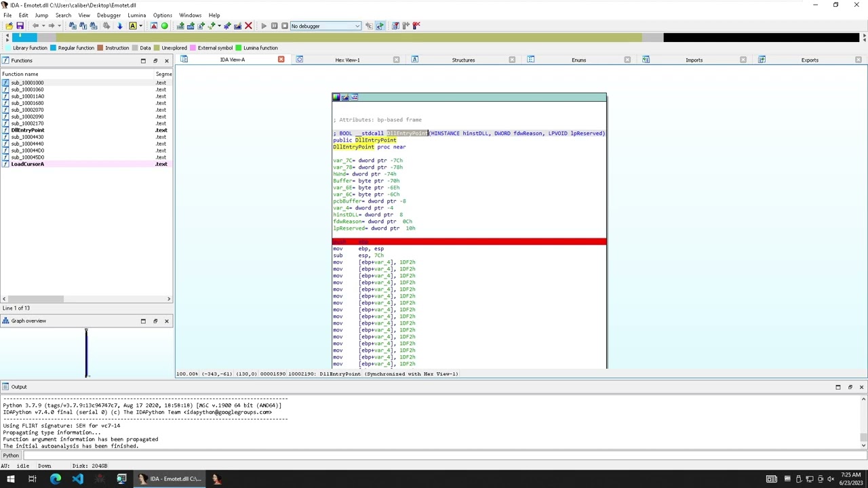Click the External symbol legend color swatch
Image resolution: width=868 pixels, height=488 pixels.
click(x=193, y=48)
